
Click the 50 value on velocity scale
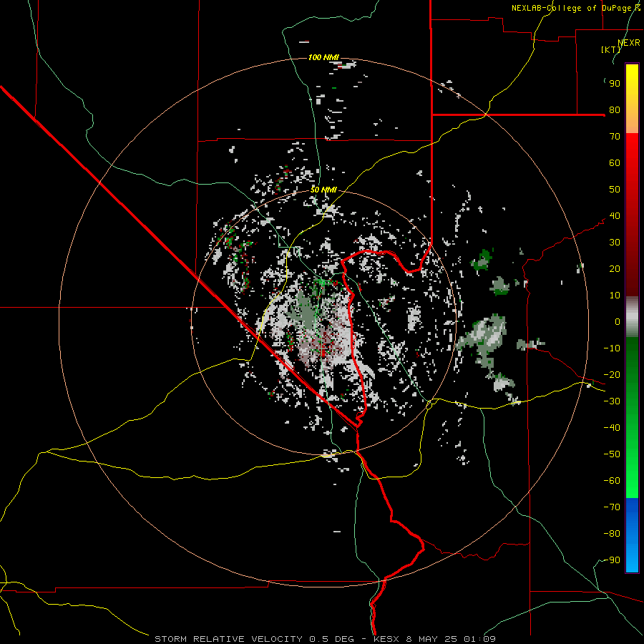615,190
